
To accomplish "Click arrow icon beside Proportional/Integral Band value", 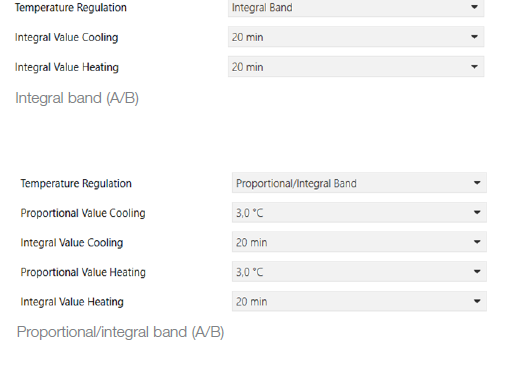I will [477, 182].
